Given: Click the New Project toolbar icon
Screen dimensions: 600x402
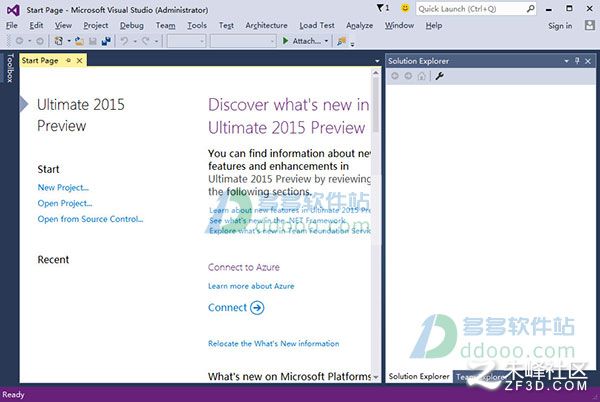Looking at the screenshot, I should [59, 41].
